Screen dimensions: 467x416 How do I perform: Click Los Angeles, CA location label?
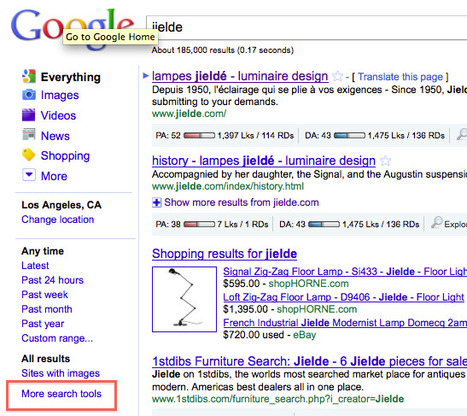click(x=61, y=205)
